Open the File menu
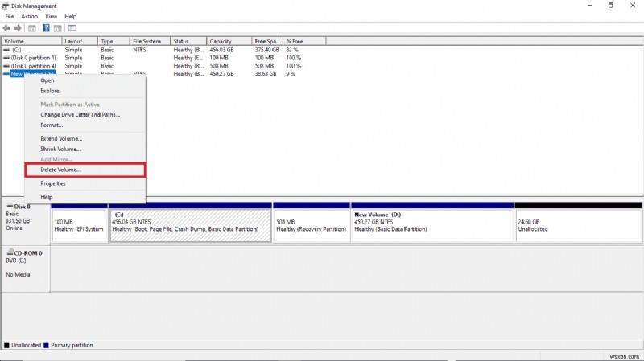The width and height of the screenshot is (644, 361). tap(10, 16)
